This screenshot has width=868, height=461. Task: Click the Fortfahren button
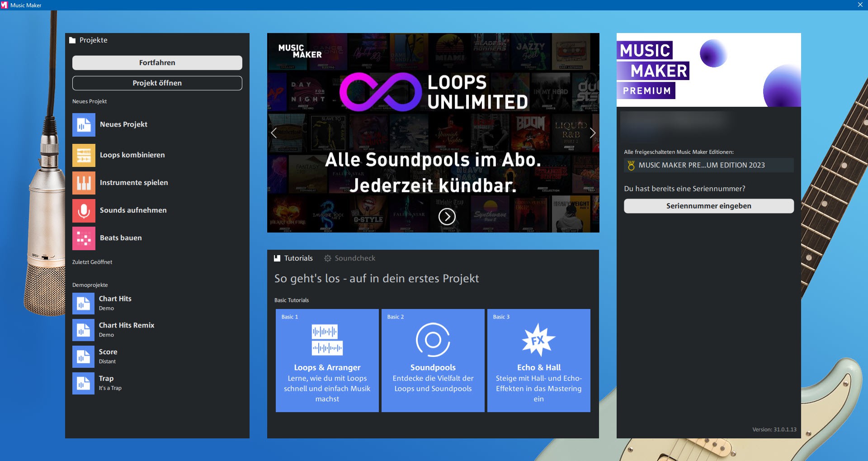tap(157, 63)
